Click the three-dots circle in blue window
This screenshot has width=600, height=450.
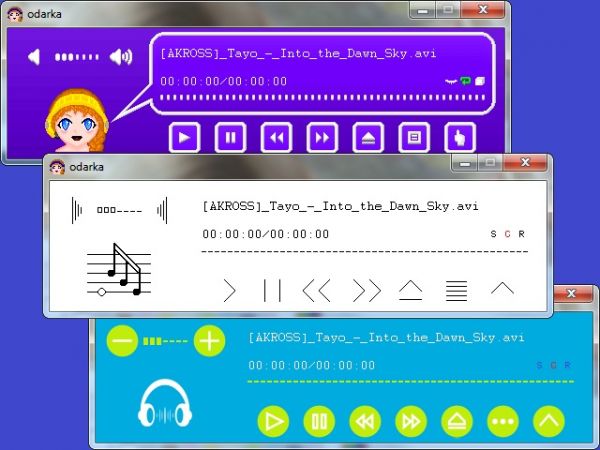coord(503,421)
